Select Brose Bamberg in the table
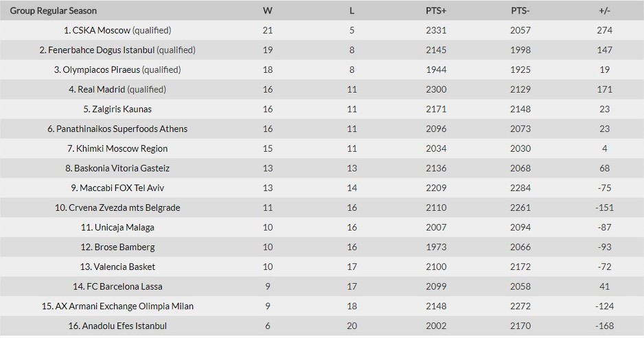This screenshot has width=644, height=338. [125, 247]
